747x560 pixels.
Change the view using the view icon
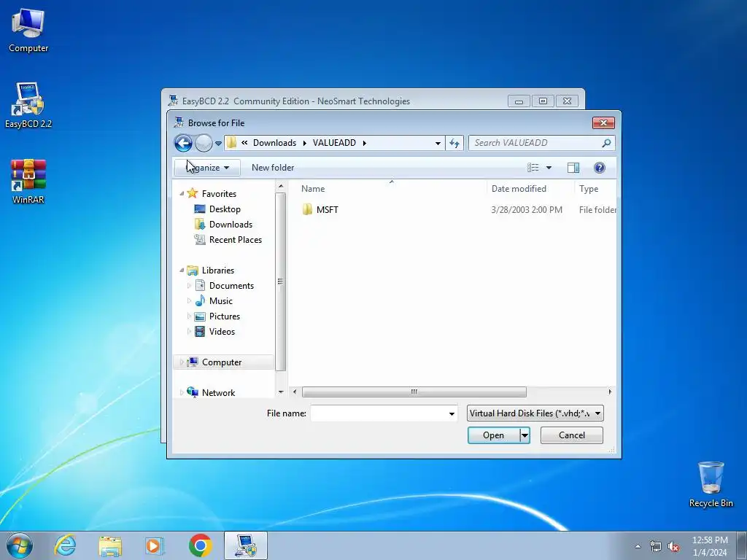(533, 168)
